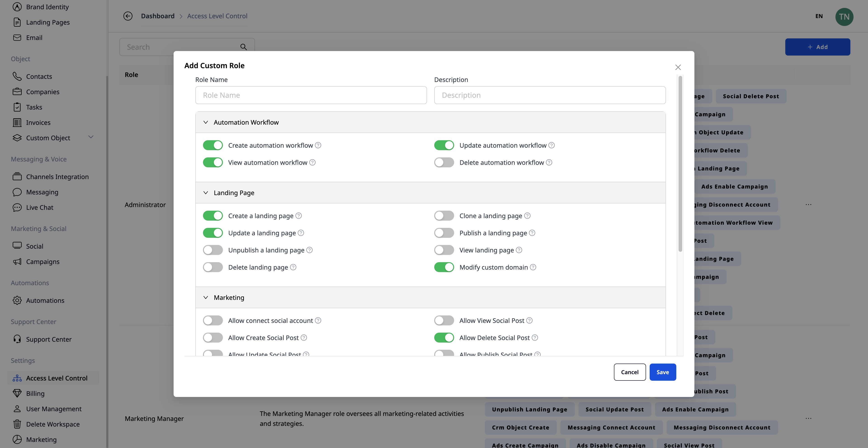
Task: Cancel the Add Custom Role dialog
Action: pyautogui.click(x=630, y=372)
